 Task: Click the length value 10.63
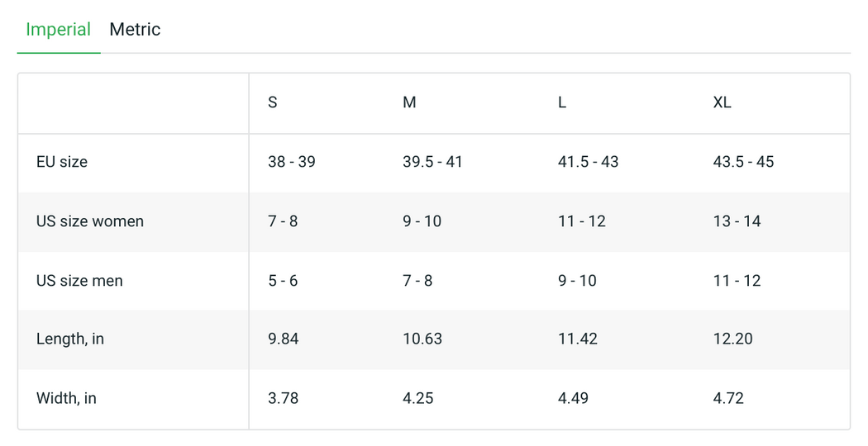422,339
